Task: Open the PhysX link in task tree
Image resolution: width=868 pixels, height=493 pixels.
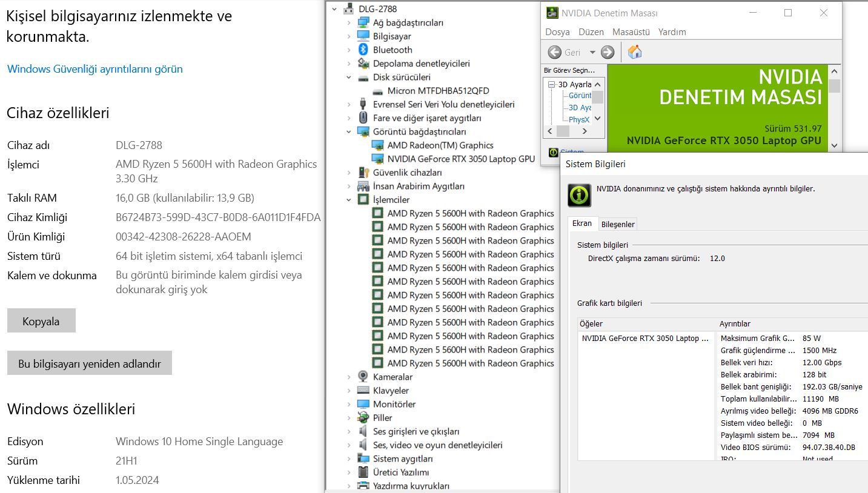Action: pyautogui.click(x=579, y=120)
